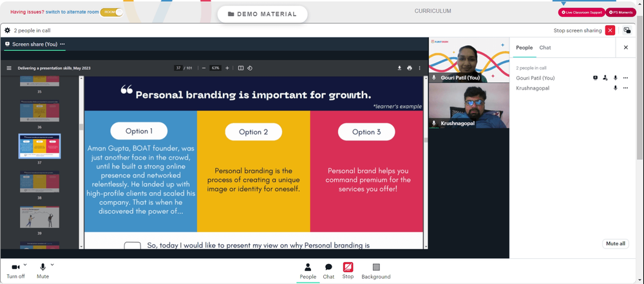Click switch to alternate room link

[72, 12]
